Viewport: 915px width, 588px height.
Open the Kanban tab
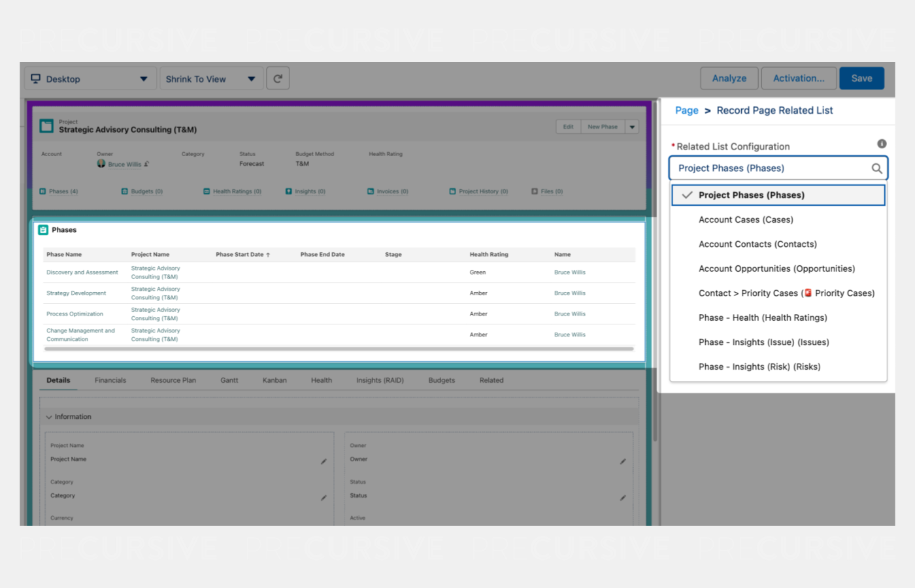pyautogui.click(x=274, y=380)
